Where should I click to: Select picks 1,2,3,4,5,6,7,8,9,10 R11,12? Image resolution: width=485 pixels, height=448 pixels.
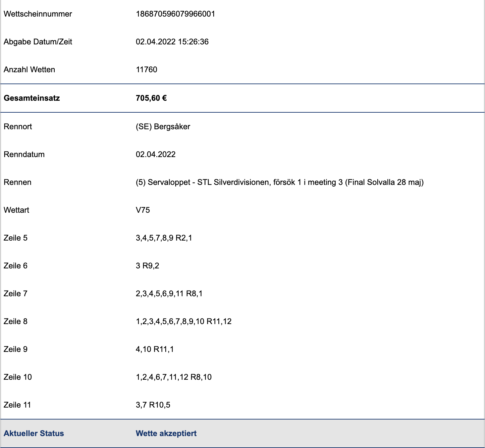click(184, 321)
